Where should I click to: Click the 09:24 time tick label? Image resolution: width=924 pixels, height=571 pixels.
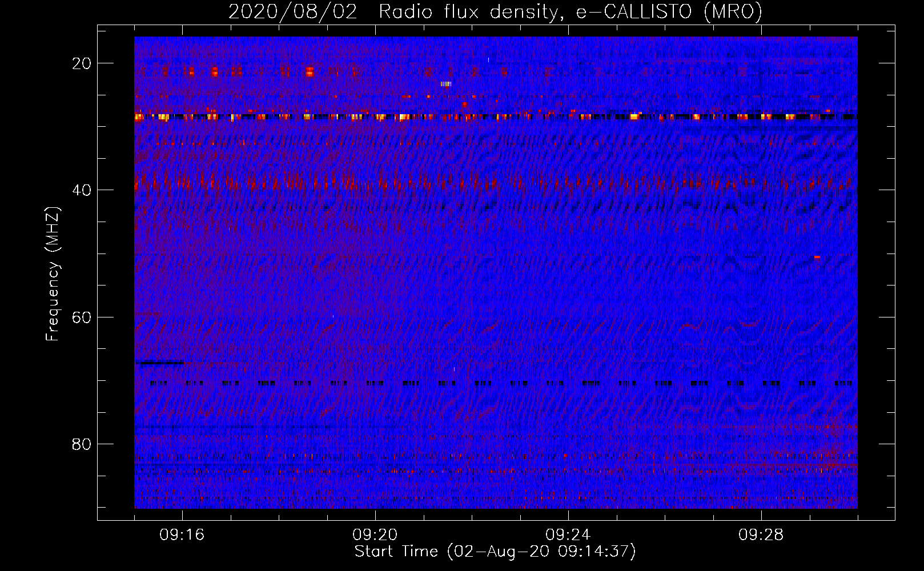point(568,535)
